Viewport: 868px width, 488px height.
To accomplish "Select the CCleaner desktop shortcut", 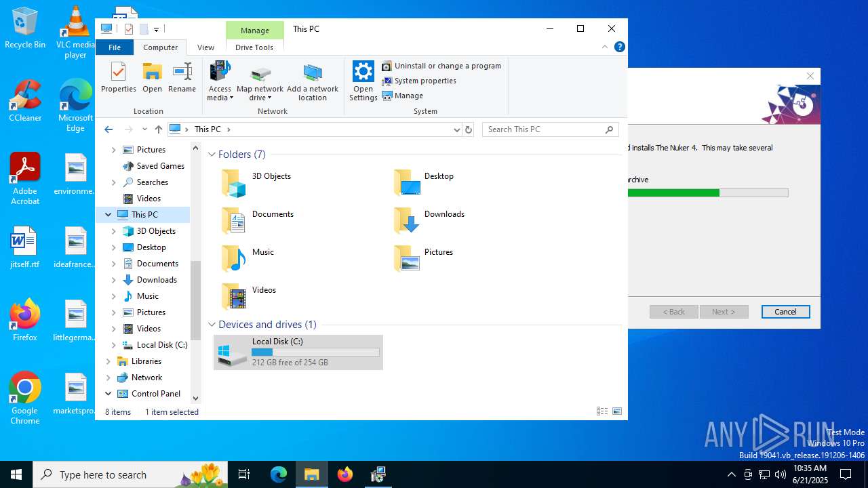I will point(25,101).
